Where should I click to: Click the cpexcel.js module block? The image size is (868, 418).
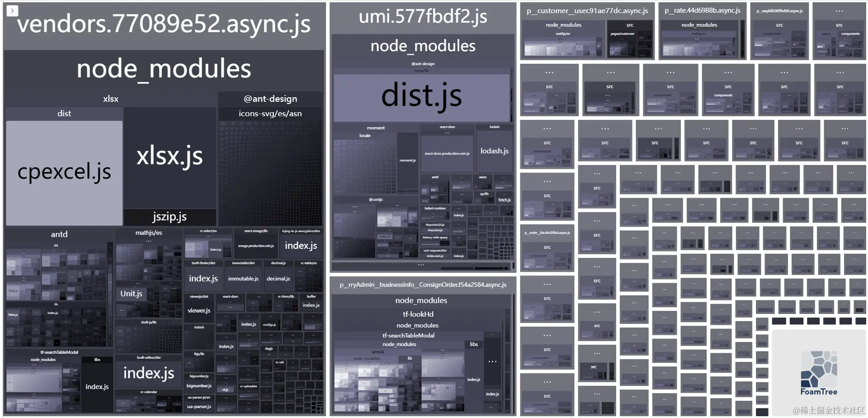64,172
